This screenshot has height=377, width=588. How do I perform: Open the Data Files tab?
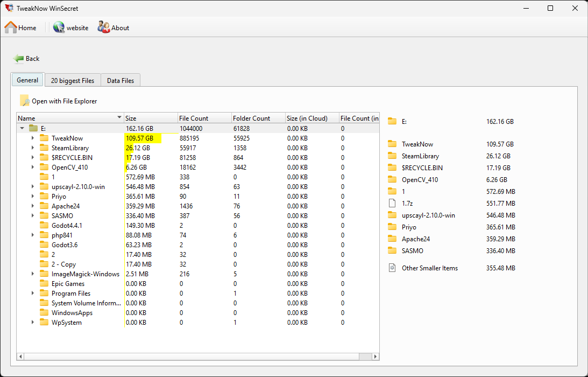point(121,80)
